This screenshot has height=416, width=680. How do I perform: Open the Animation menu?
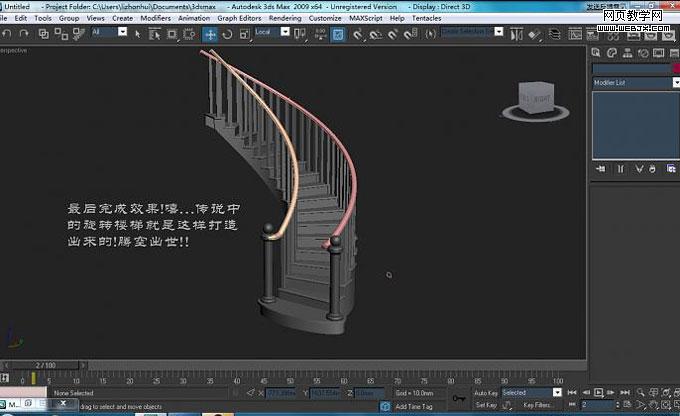coord(194,18)
